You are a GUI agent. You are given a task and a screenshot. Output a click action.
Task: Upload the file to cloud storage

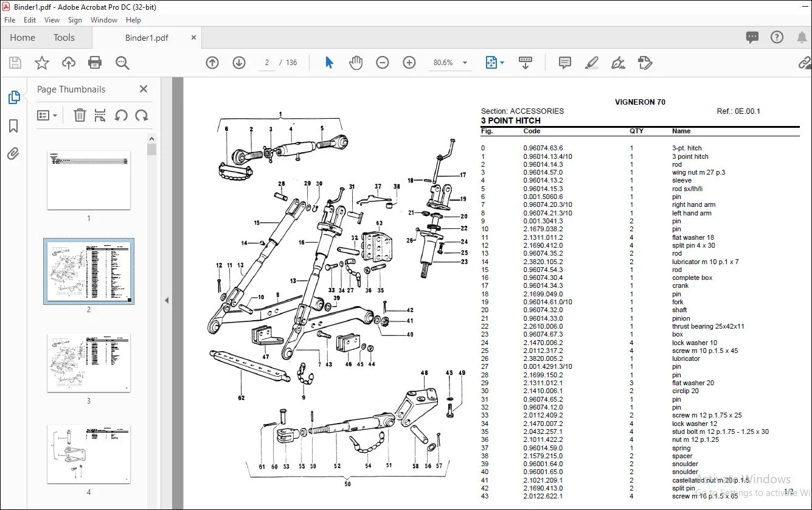pos(69,63)
